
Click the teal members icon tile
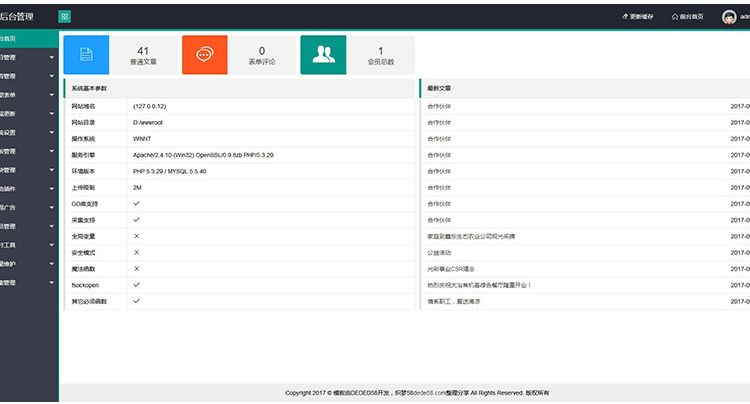323,55
